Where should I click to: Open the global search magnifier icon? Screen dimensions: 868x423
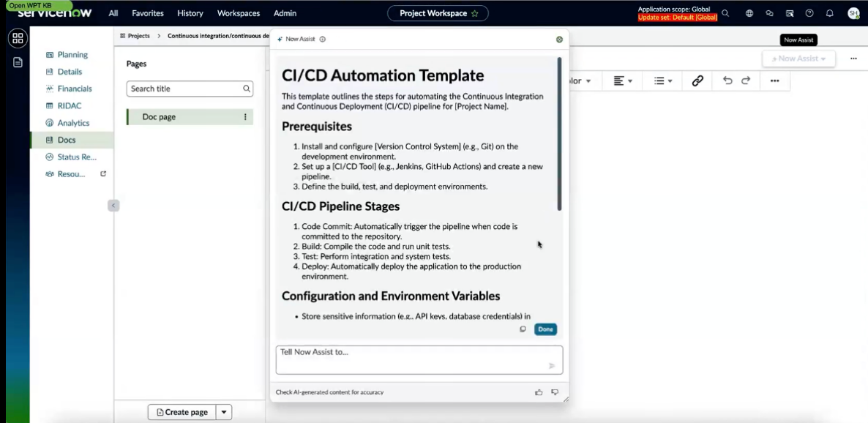coord(725,13)
